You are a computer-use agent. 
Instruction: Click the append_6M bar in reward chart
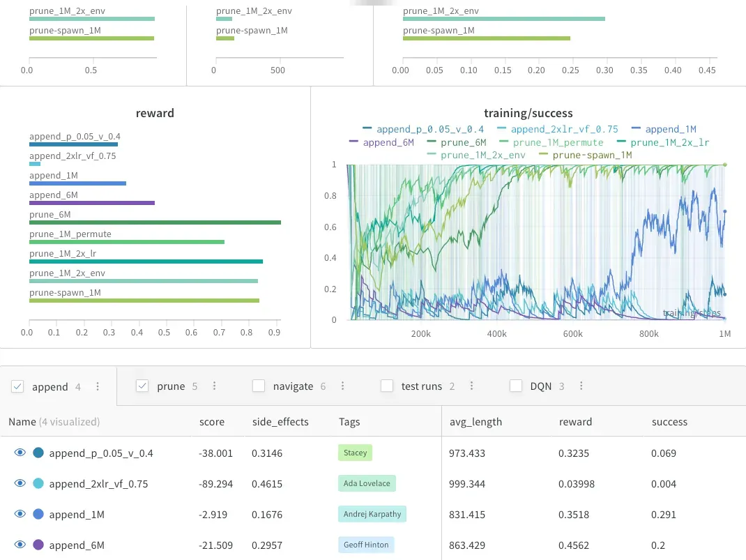pos(92,203)
